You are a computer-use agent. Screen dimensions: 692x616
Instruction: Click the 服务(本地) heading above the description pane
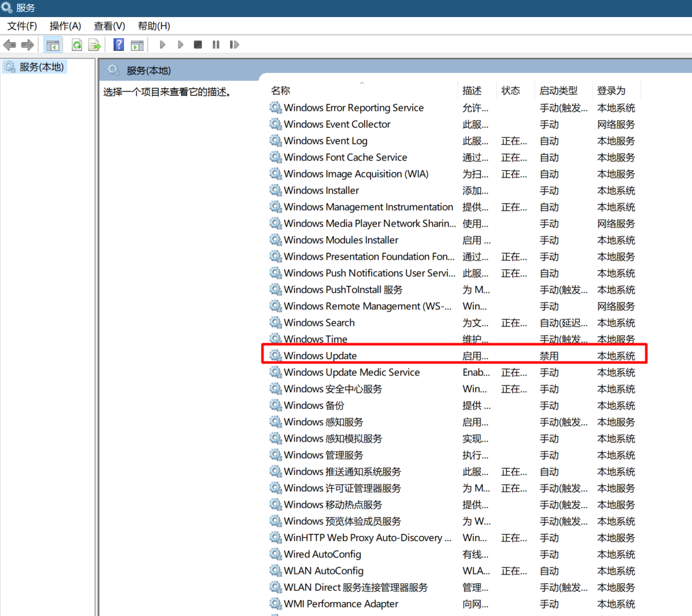(149, 71)
